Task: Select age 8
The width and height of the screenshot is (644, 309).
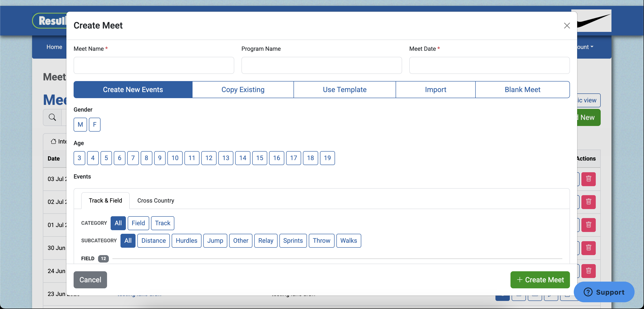Action: pos(147,158)
